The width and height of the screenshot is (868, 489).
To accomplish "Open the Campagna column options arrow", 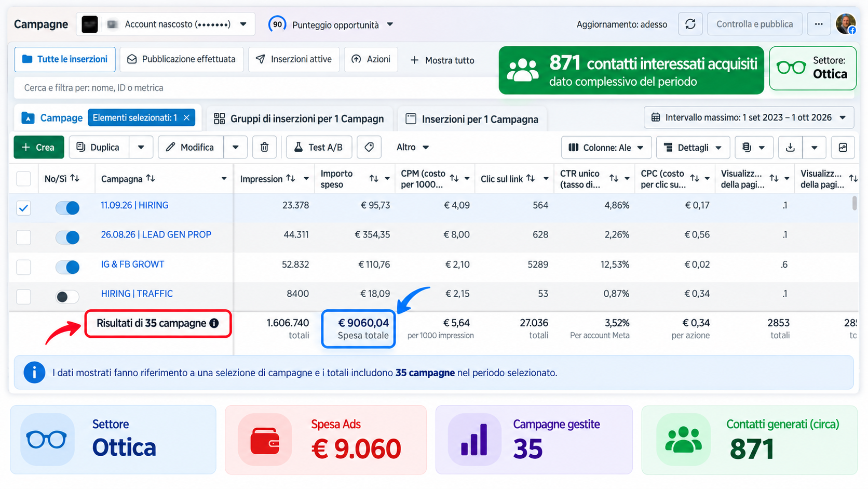I will (224, 179).
